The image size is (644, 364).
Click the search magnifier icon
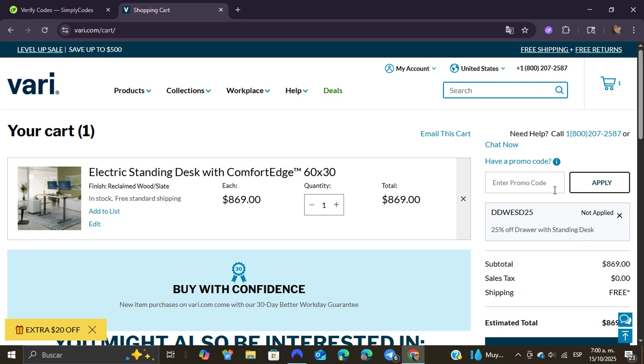[559, 90]
